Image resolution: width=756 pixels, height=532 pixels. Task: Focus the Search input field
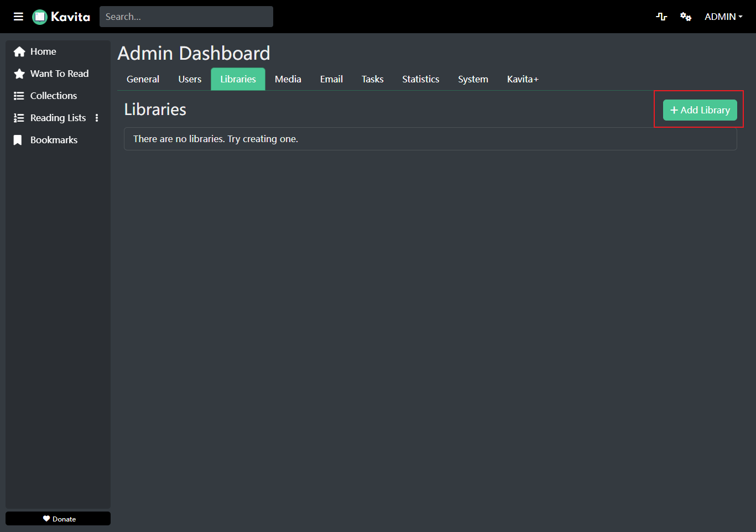click(x=186, y=17)
